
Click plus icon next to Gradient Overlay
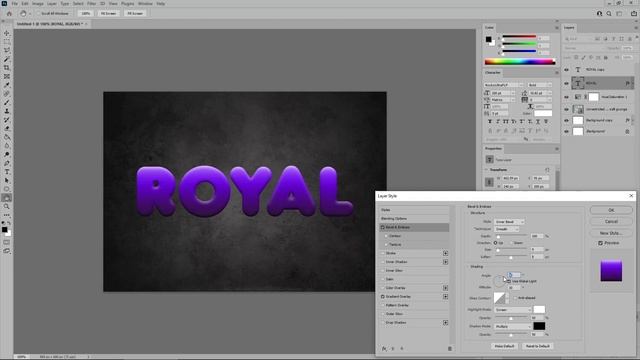[445, 297]
